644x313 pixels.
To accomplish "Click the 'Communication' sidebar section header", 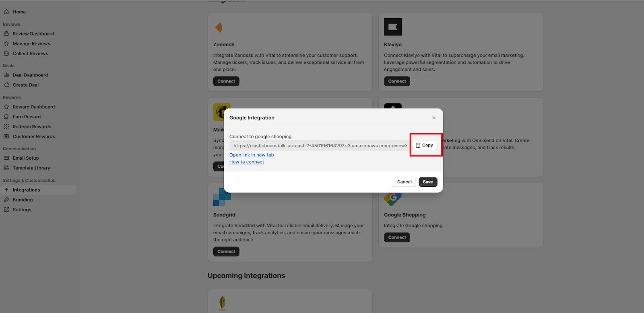I will click(x=19, y=148).
